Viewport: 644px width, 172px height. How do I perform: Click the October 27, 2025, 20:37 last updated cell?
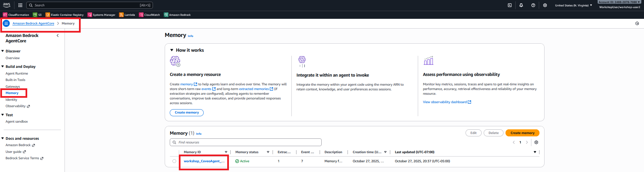coord(422,161)
